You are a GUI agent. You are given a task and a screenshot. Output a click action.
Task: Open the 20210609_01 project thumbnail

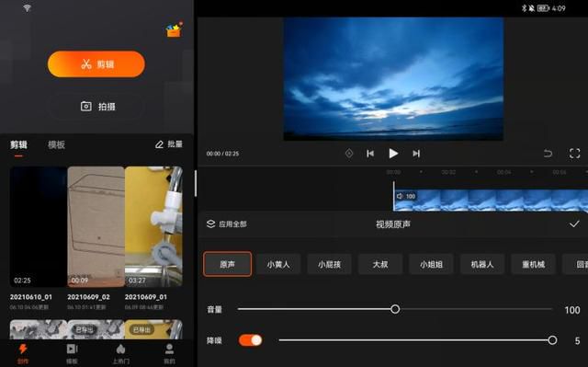pyautogui.click(x=153, y=226)
